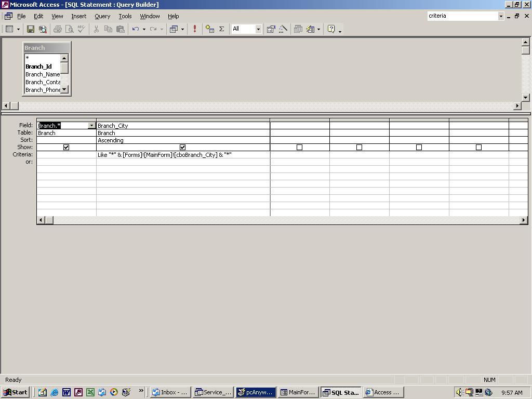Screen dimensions: 532x399
Task: Switch to the Access ... taskbar button
Action: [x=384, y=392]
